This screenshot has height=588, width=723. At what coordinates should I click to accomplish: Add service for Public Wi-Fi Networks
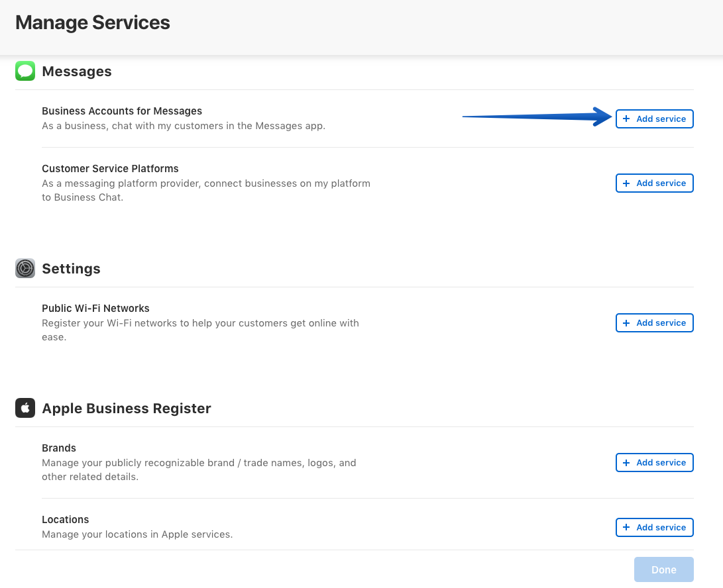coord(654,322)
